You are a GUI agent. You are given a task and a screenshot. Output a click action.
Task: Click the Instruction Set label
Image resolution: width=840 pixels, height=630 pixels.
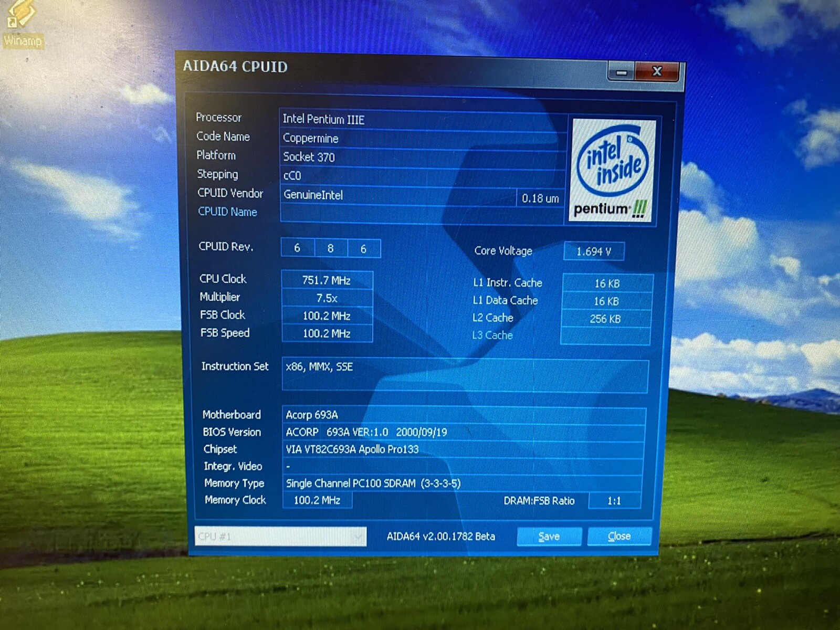pyautogui.click(x=235, y=366)
